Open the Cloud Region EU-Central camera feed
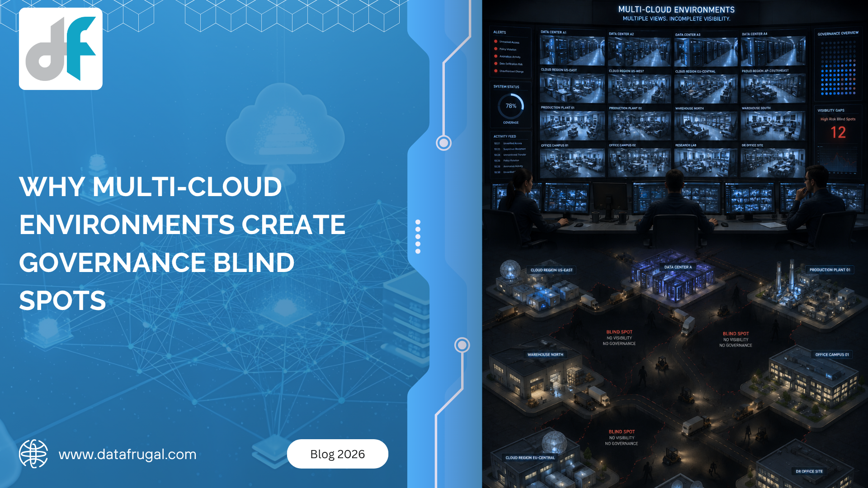868x488 pixels. (x=706, y=89)
